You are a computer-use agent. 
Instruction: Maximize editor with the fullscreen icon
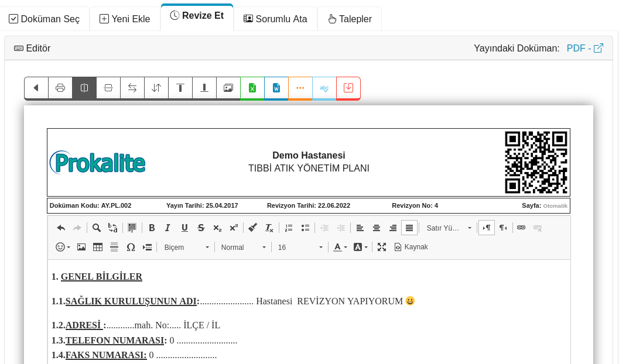pos(382,248)
